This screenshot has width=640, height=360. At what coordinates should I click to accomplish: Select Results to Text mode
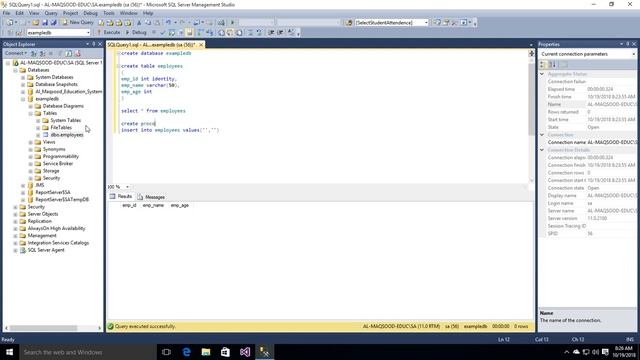click(221, 32)
